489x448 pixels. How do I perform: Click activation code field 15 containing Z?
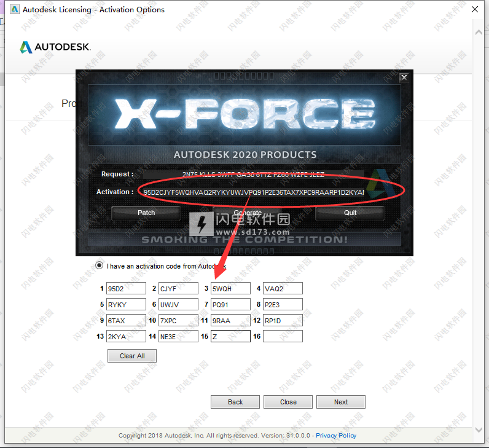click(230, 336)
